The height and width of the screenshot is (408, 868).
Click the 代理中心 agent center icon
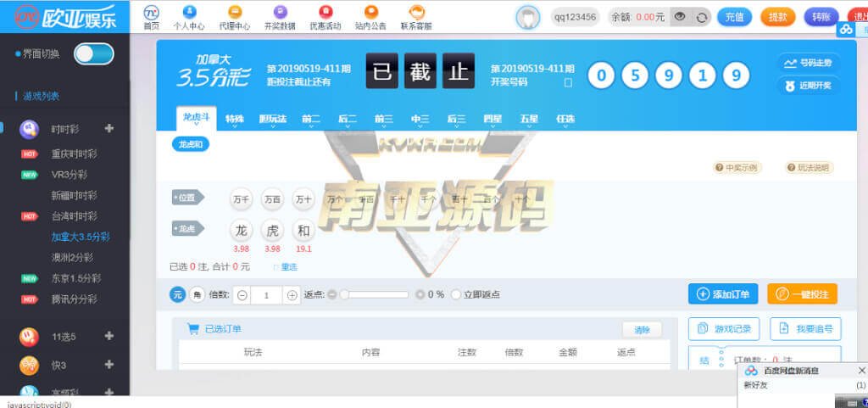pos(235,14)
